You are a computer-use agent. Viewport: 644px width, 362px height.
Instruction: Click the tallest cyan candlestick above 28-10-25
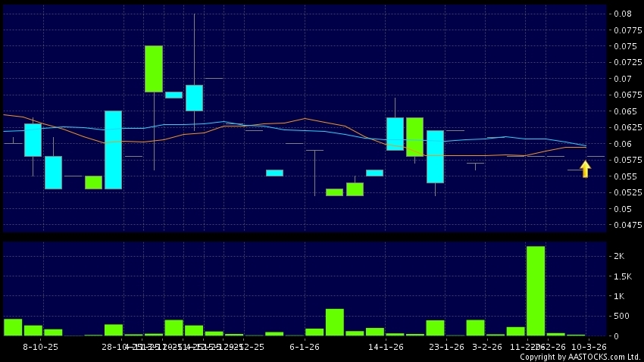(113, 149)
